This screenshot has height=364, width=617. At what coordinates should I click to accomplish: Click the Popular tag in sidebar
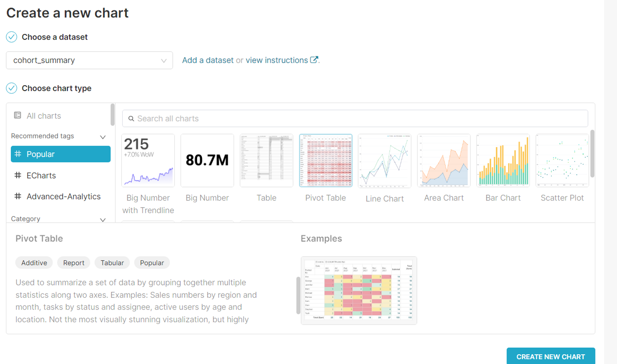point(60,154)
